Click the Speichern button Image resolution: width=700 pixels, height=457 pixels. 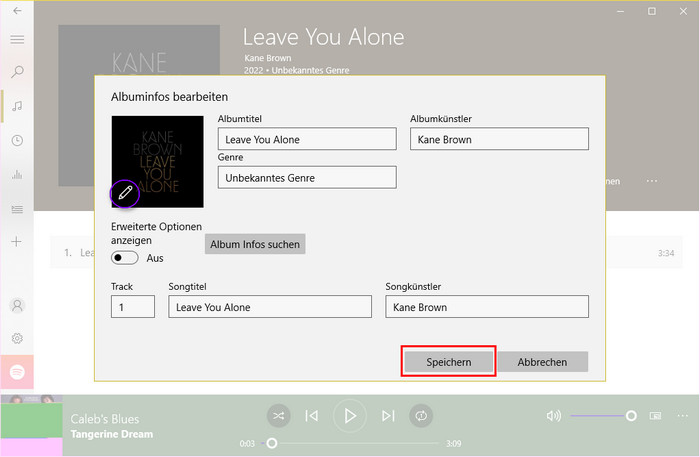[x=449, y=362]
